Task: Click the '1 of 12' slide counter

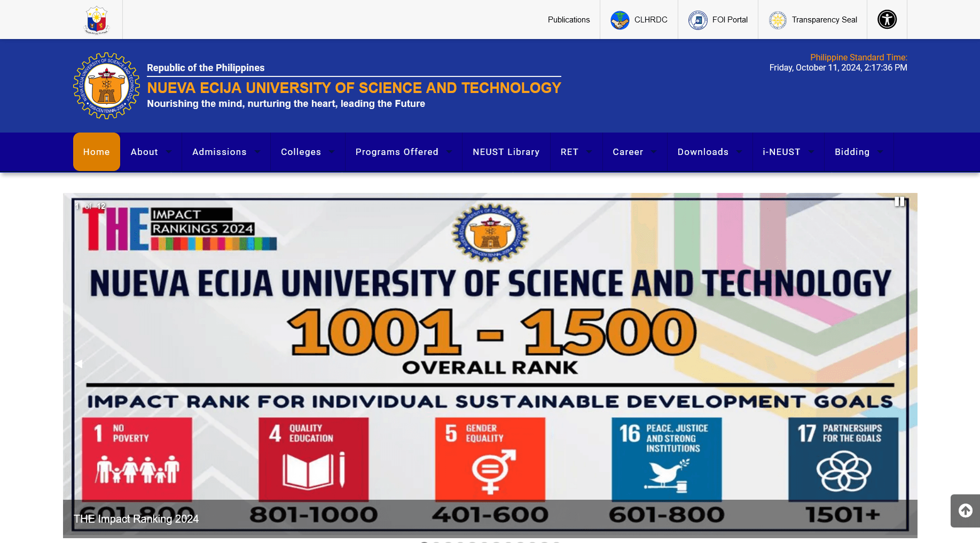Action: coord(90,206)
